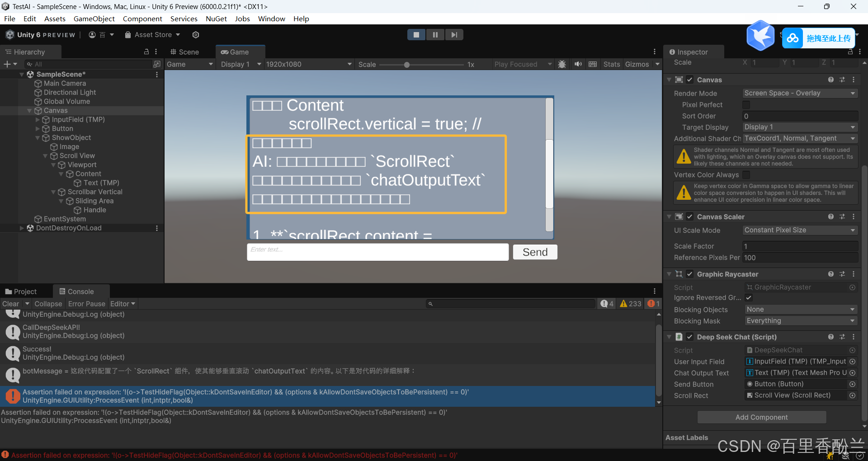The height and width of the screenshot is (461, 868).
Task: Uncheck Ignore Reversed Graphics checkbox
Action: tap(749, 297)
